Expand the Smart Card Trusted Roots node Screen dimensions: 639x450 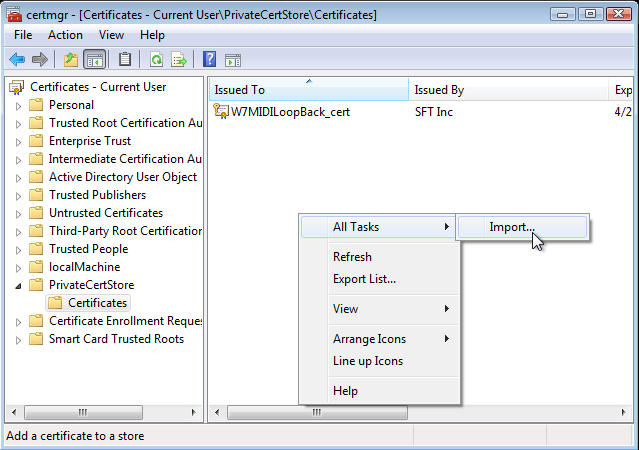[18, 339]
